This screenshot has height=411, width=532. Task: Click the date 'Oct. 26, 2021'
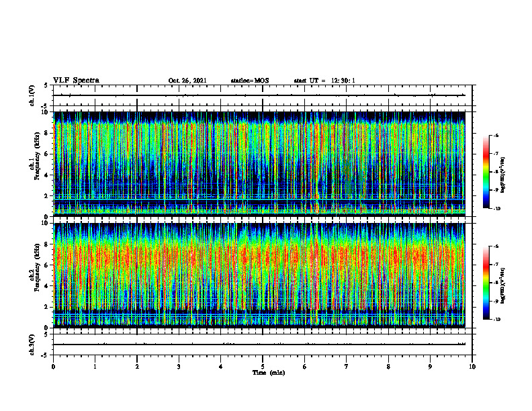point(187,81)
